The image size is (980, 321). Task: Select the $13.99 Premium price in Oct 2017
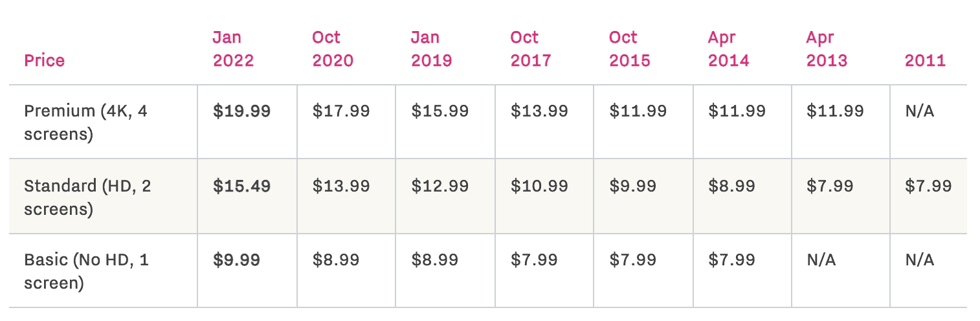(539, 111)
